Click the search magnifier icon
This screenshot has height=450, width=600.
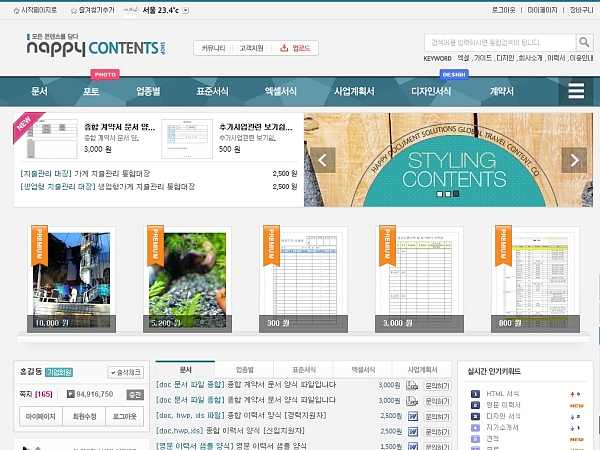(x=585, y=42)
